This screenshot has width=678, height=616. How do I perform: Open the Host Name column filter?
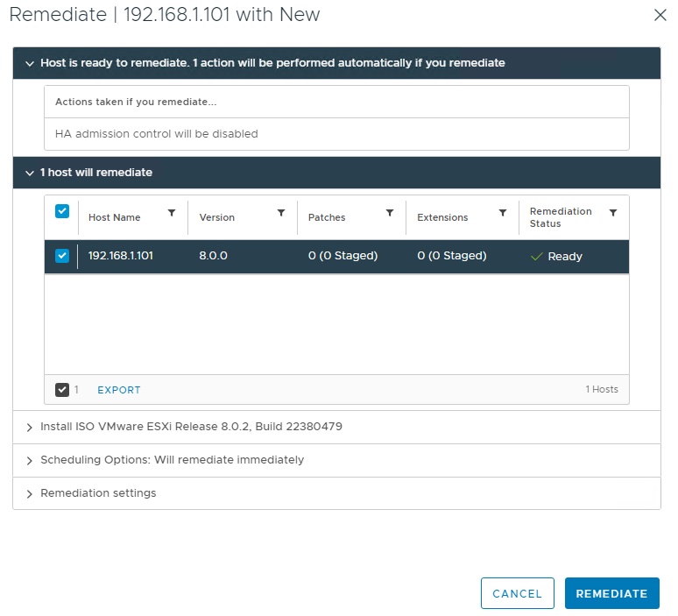point(172,213)
